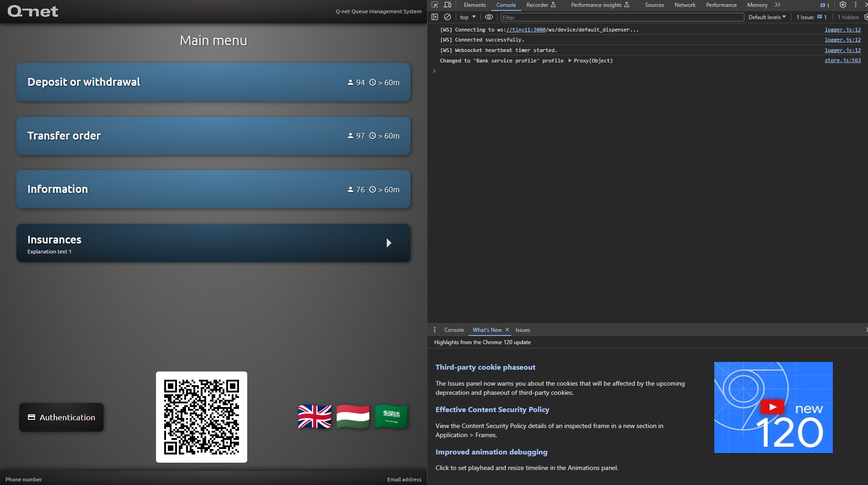Open the Insurances submenu
The image size is (868, 485).
(213, 243)
